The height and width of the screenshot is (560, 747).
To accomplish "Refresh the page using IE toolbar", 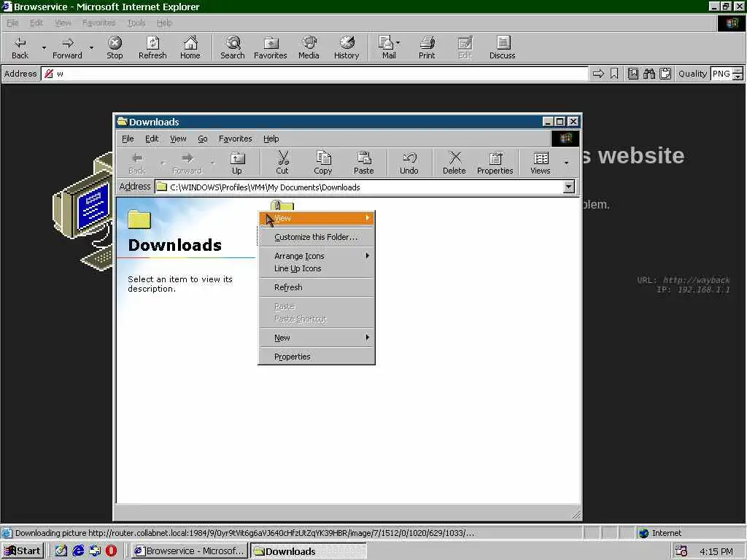I will (x=152, y=47).
